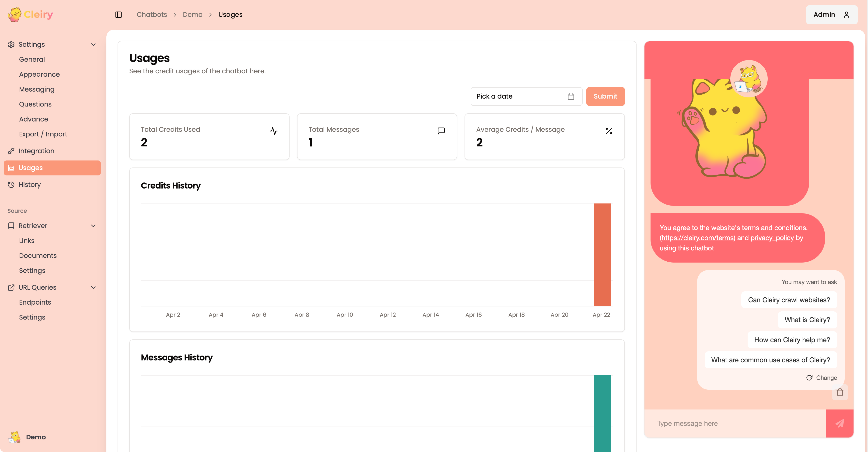Open the History page
868x452 pixels.
[52, 185]
